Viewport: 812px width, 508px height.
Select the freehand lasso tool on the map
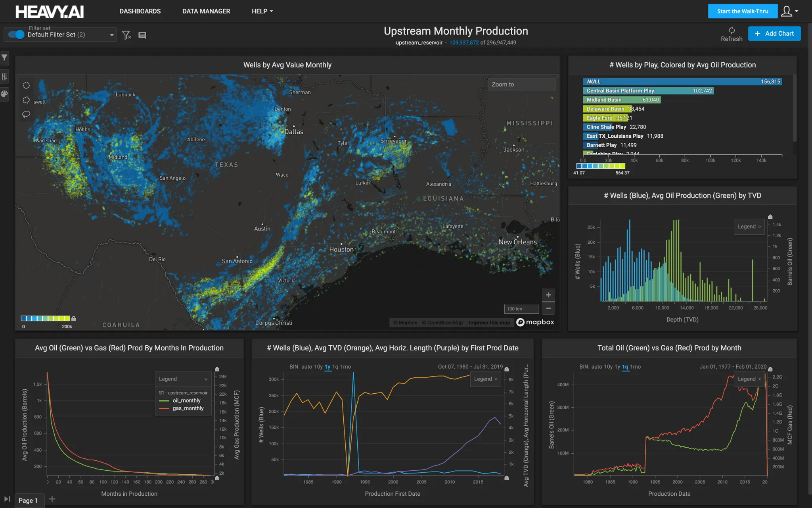[26, 114]
